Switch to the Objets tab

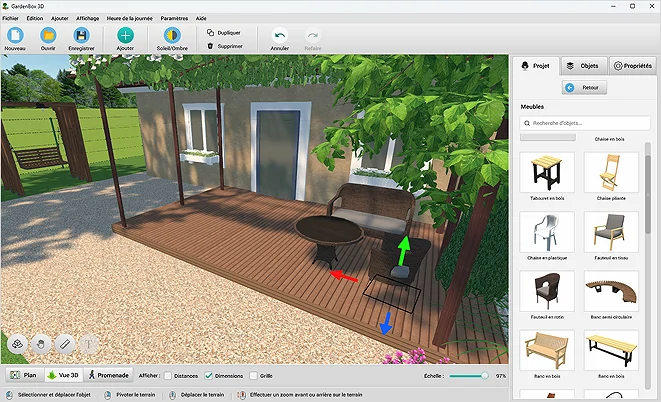point(584,66)
